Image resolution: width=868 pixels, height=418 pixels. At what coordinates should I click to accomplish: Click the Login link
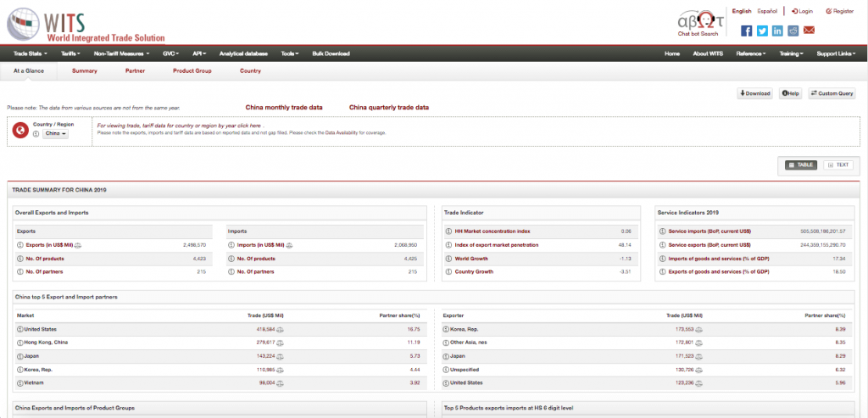802,11
